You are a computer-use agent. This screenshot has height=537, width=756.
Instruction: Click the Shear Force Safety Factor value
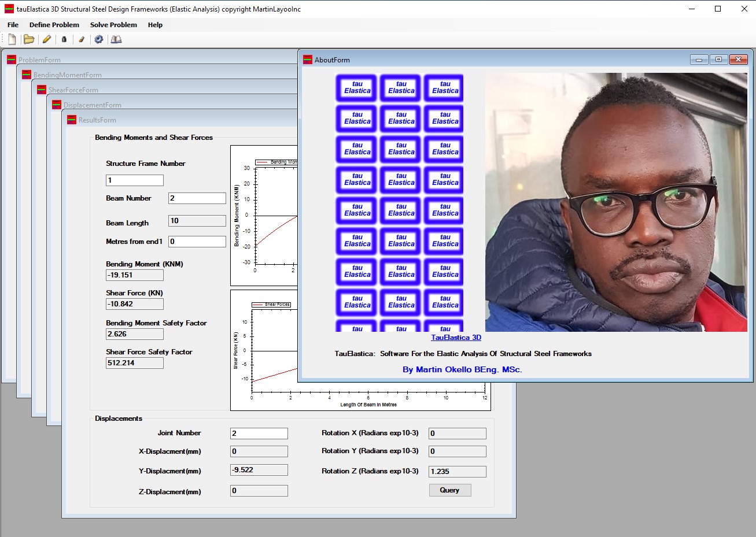pyautogui.click(x=135, y=363)
